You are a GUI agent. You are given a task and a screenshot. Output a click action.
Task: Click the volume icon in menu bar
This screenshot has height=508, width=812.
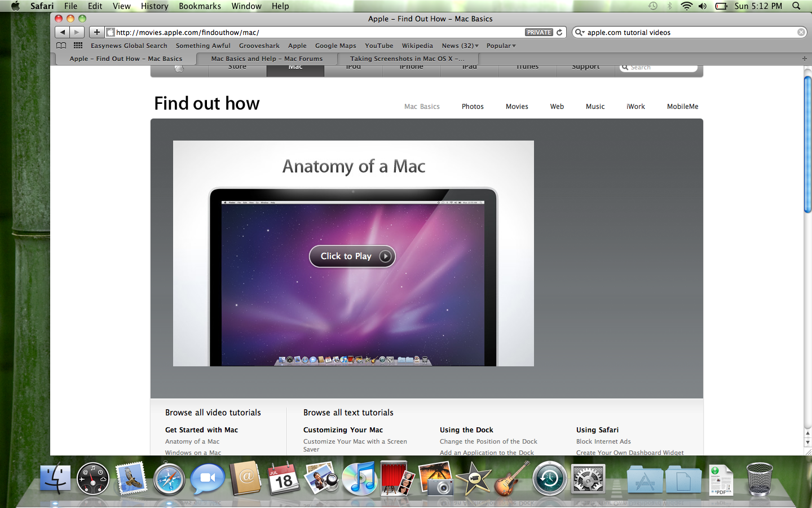[703, 6]
